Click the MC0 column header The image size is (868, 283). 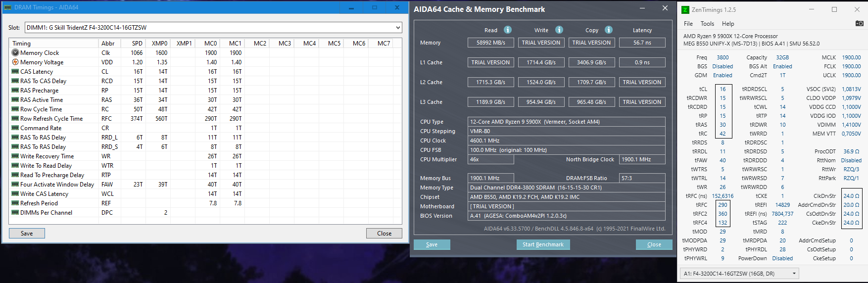207,43
